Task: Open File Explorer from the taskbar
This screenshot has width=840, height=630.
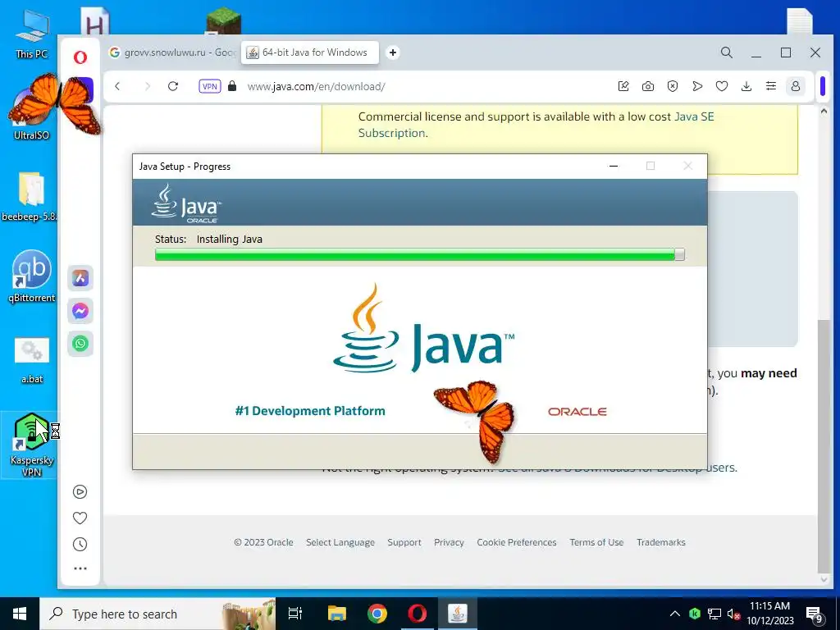Action: 337,614
